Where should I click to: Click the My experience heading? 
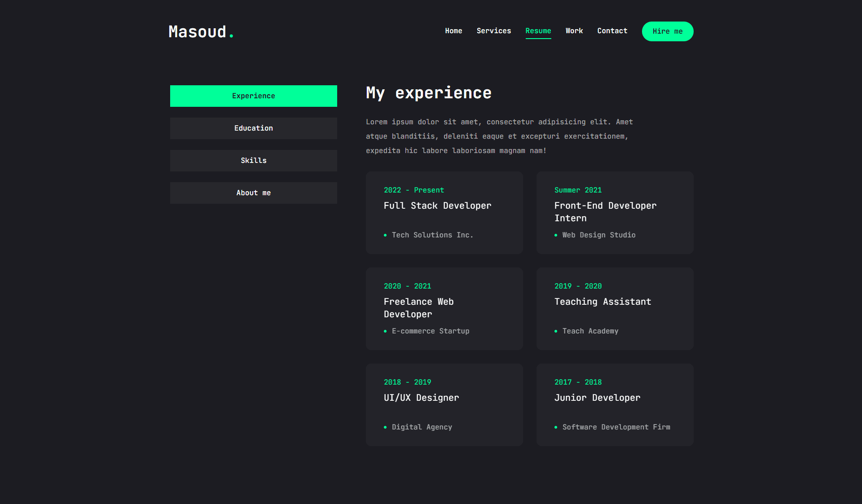click(429, 93)
